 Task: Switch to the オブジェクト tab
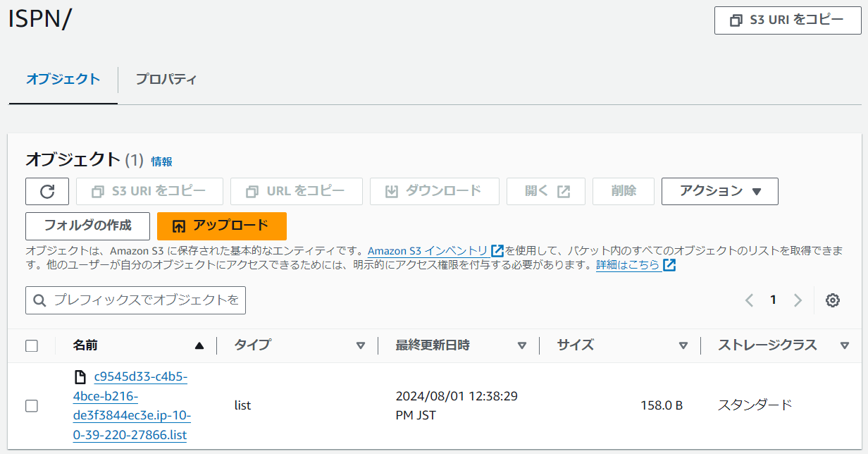pyautogui.click(x=63, y=79)
